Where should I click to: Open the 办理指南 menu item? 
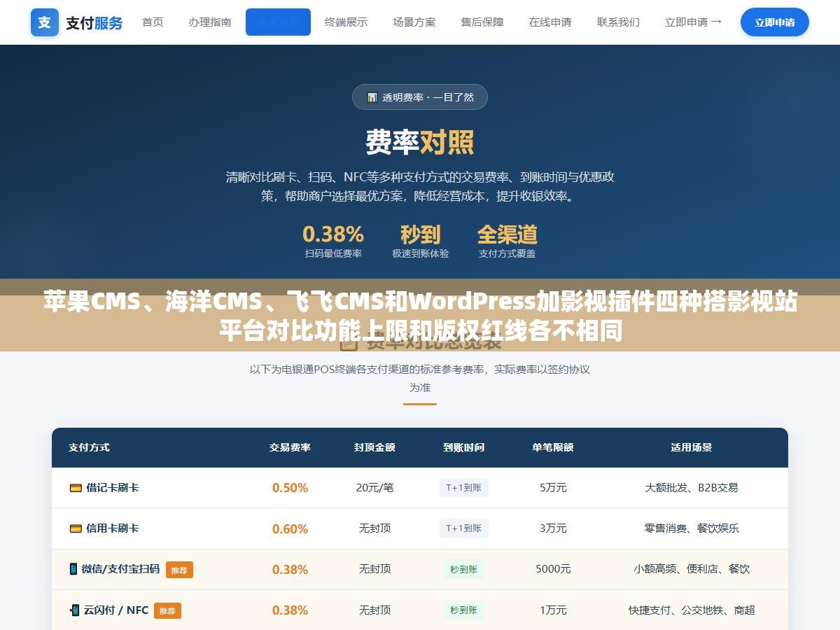210,22
